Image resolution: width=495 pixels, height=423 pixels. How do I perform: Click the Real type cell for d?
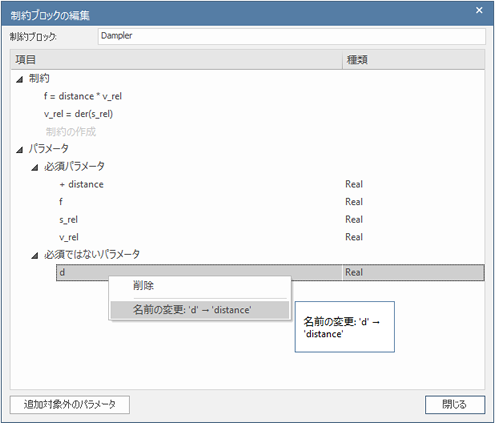coord(413,273)
